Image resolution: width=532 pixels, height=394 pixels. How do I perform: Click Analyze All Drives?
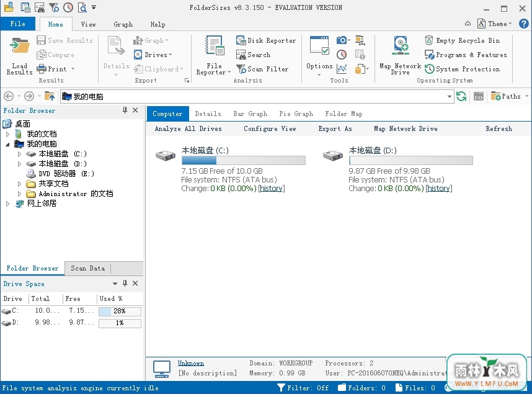pyautogui.click(x=188, y=128)
